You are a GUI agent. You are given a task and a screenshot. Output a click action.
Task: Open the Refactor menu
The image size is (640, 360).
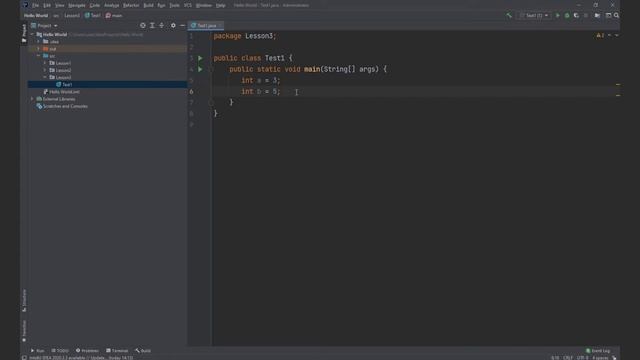point(131,5)
